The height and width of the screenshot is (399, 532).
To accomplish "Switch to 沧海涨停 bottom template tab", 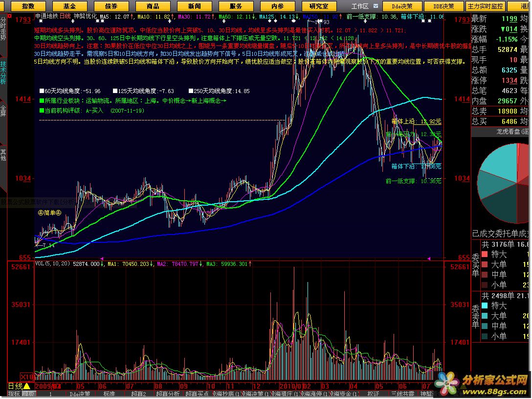I will (x=314, y=394).
